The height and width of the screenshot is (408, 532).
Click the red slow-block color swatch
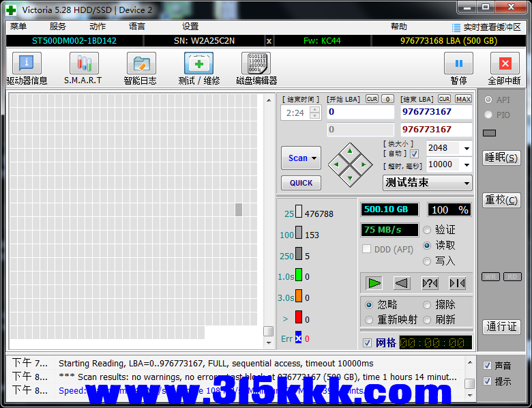tap(299, 317)
